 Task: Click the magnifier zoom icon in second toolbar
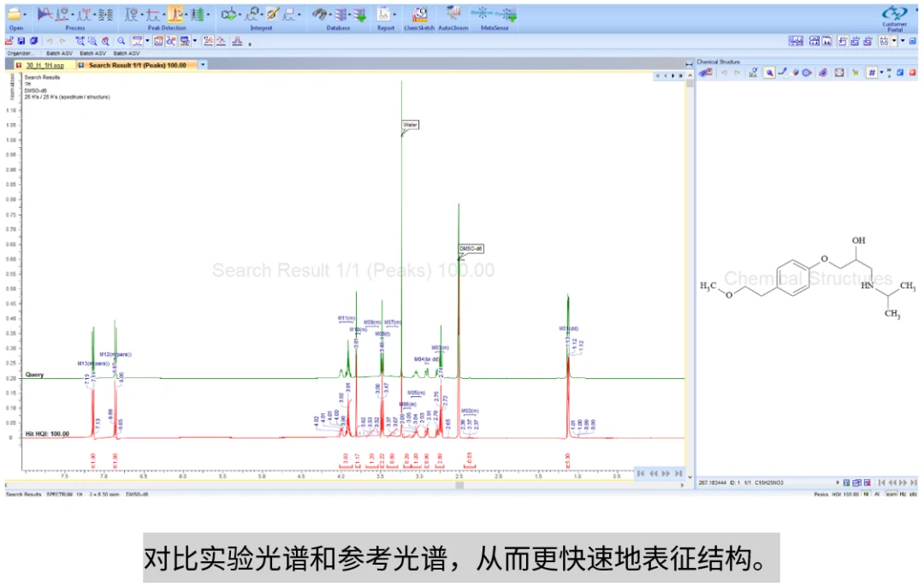click(x=121, y=41)
